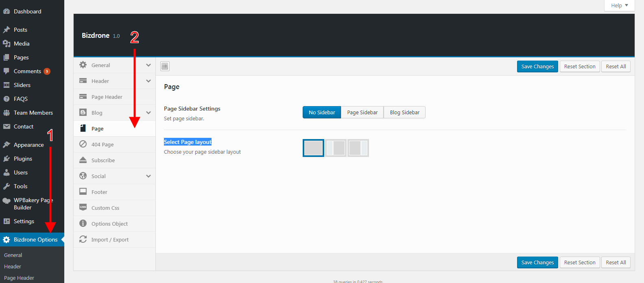Screen dimensions: 644x283
Task: Click the expand-all sections icon near Page title
Action: click(x=165, y=66)
